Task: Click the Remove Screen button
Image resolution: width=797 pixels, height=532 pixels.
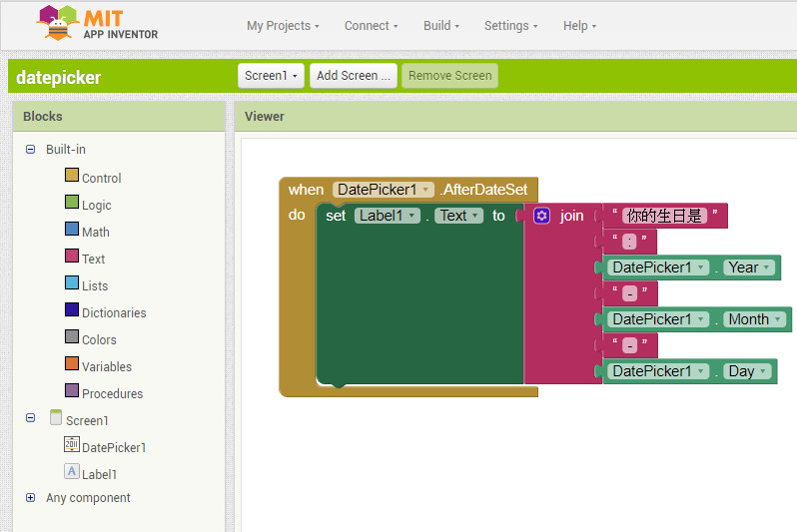Action: pyautogui.click(x=449, y=76)
